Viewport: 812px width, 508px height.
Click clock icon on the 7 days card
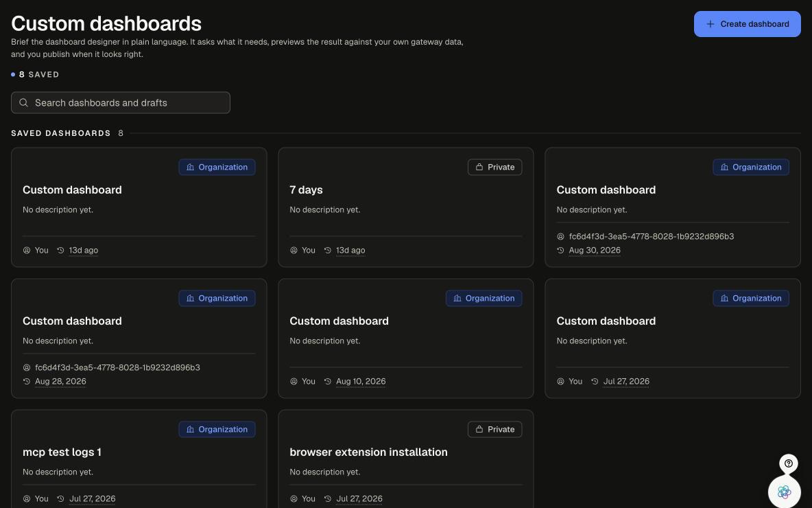328,251
